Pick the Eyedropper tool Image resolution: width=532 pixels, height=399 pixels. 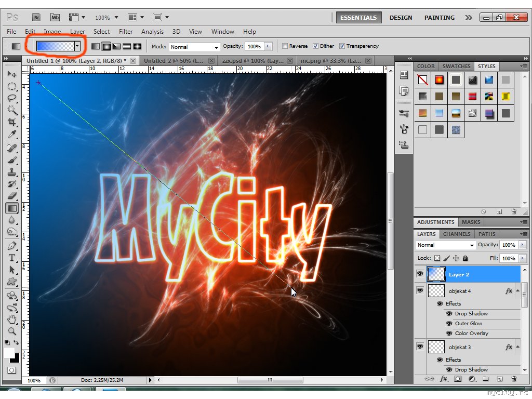11,135
